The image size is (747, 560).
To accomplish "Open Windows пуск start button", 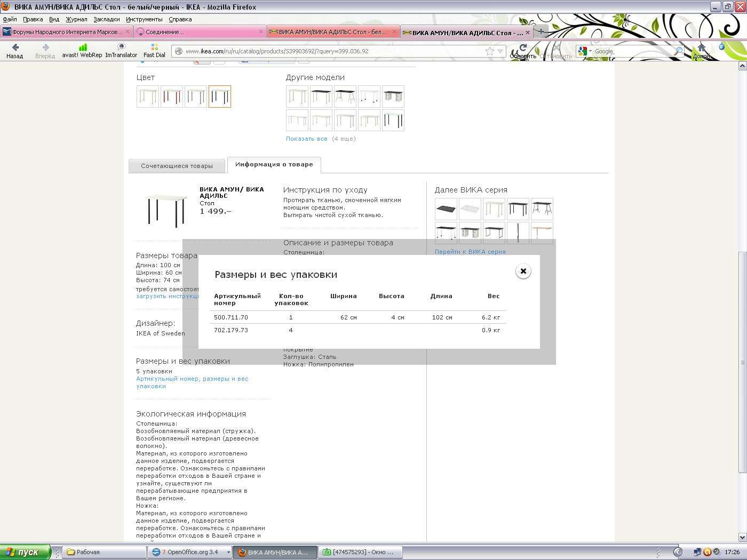I will point(26,552).
